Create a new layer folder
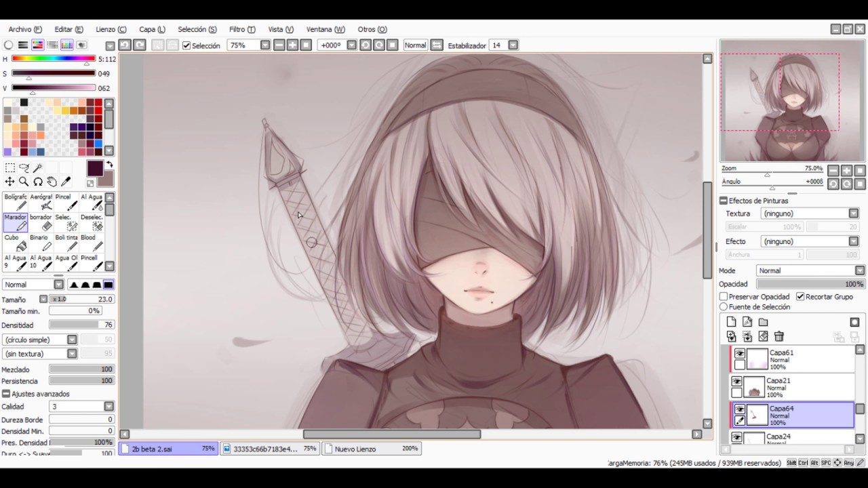The height and width of the screenshot is (488, 868). pos(763,322)
